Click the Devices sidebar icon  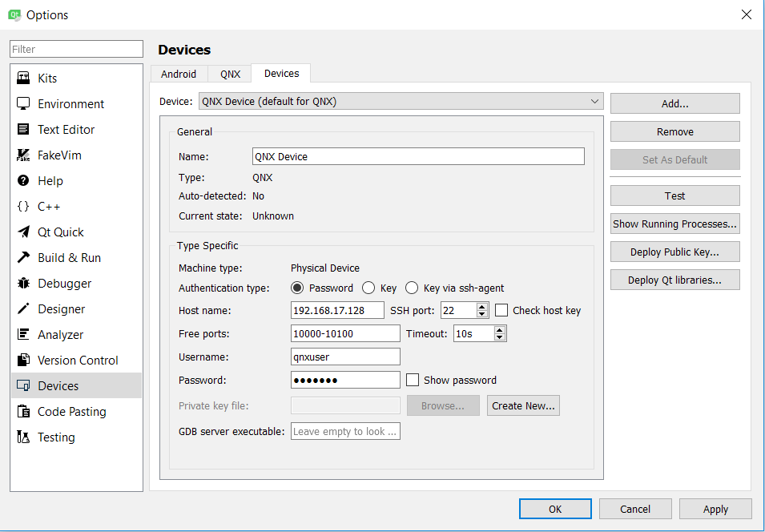coord(23,385)
